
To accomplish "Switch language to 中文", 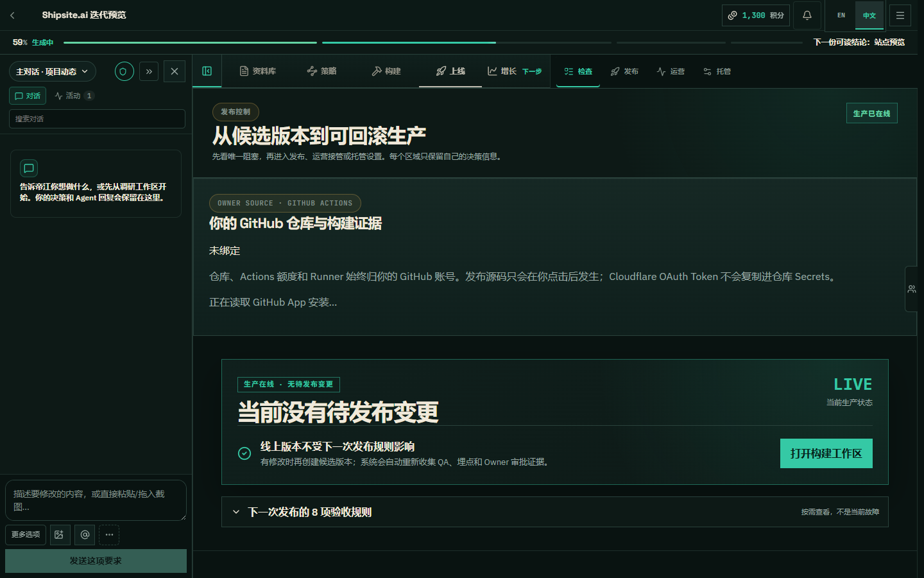I will 869,15.
